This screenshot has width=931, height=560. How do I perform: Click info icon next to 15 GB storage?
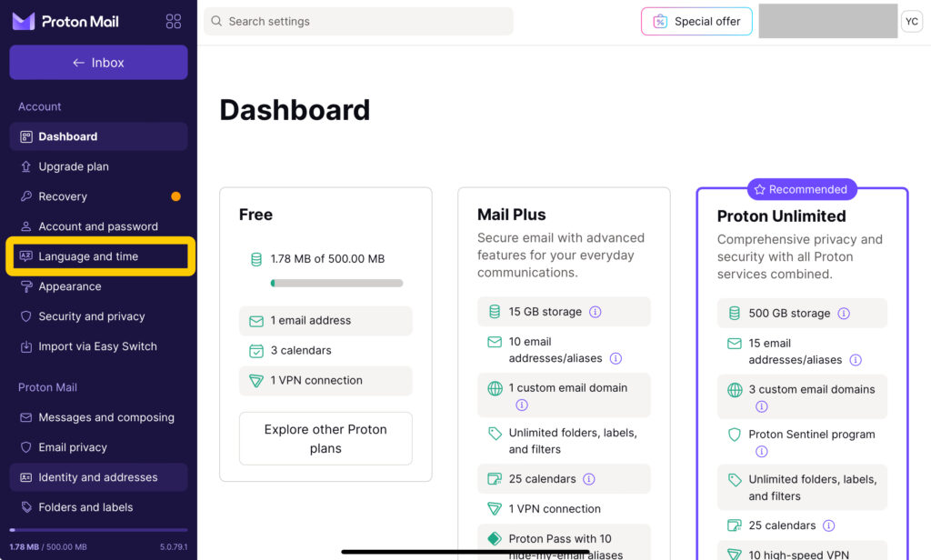tap(595, 312)
